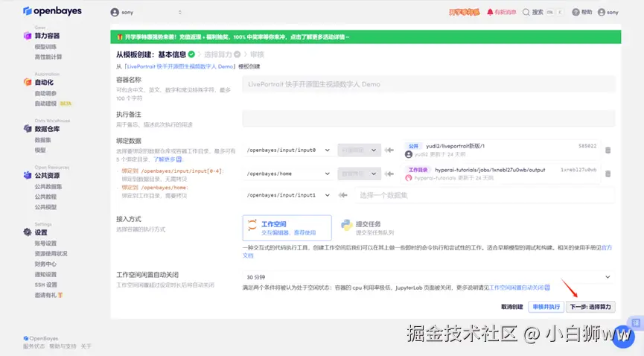This screenshot has width=644, height=356.
Task: Select 提交任务 access mode card
Action: point(368,228)
